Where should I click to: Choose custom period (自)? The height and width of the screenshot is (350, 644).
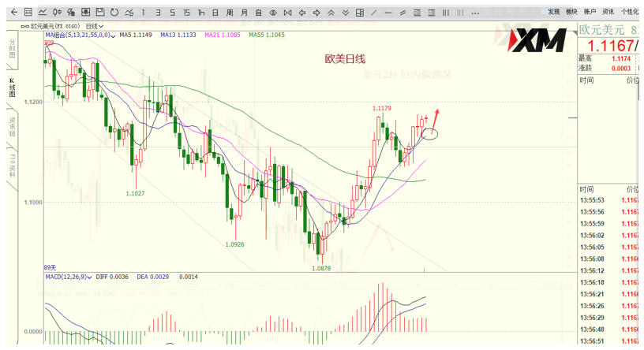pos(258,13)
